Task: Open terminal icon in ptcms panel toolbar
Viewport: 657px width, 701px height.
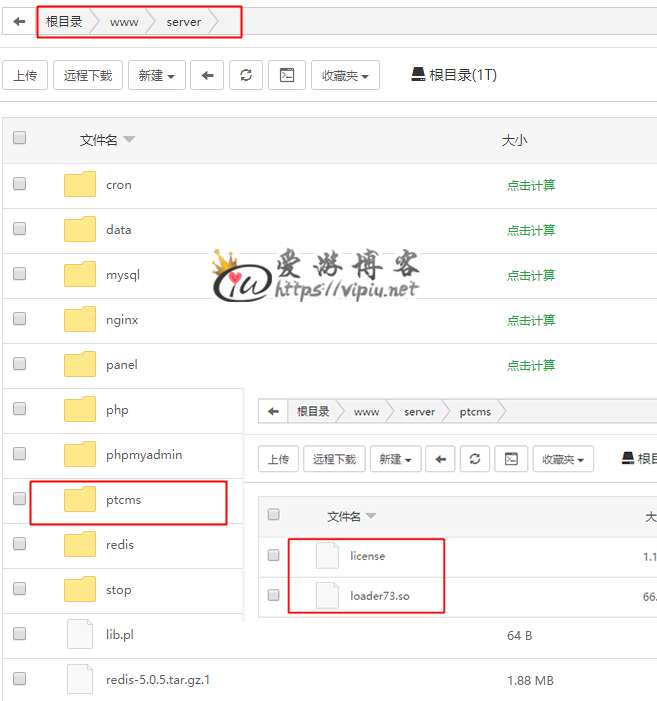Action: click(x=511, y=459)
